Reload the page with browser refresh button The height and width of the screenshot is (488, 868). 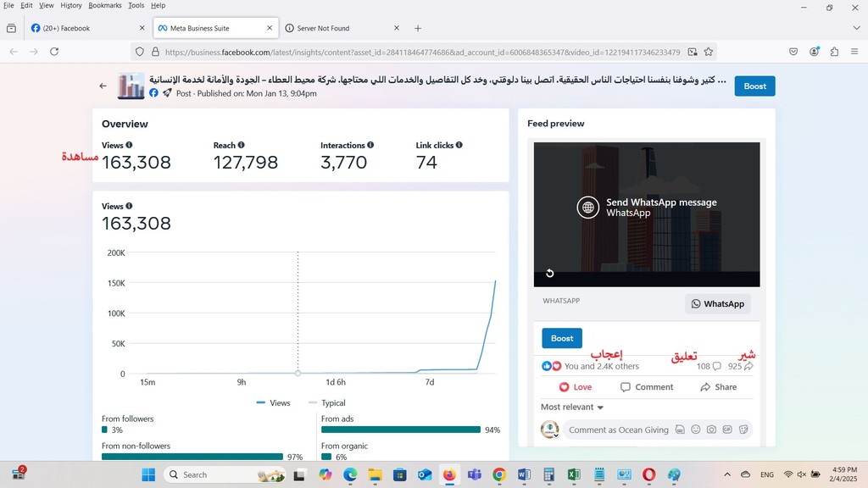[54, 52]
